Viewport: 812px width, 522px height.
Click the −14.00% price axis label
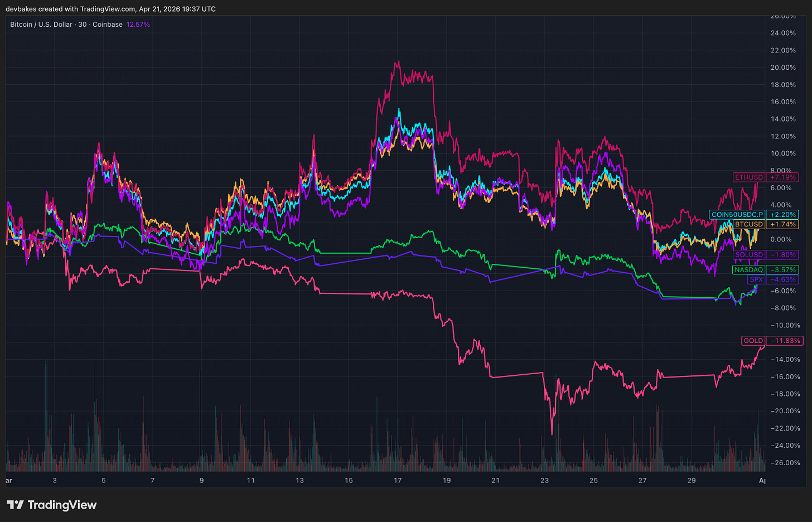tap(784, 360)
